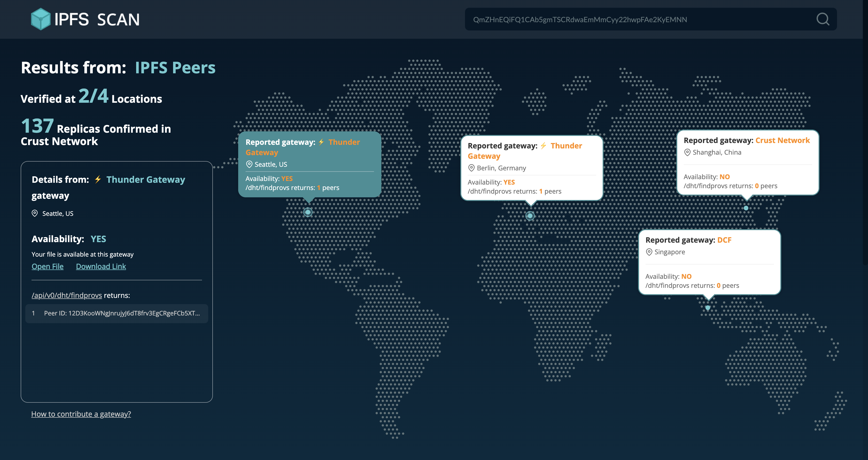Click lightning bolt icon in Details panel
Viewport: 868px width, 460px height.
98,179
